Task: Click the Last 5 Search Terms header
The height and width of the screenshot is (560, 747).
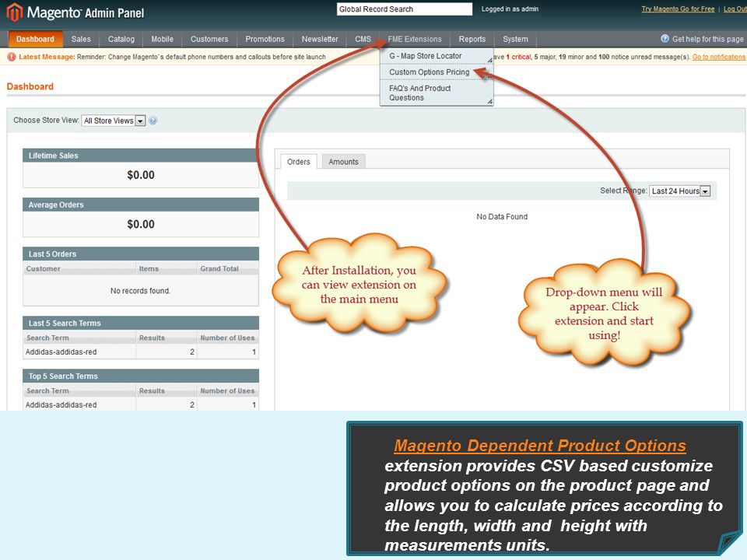Action: 141,323
